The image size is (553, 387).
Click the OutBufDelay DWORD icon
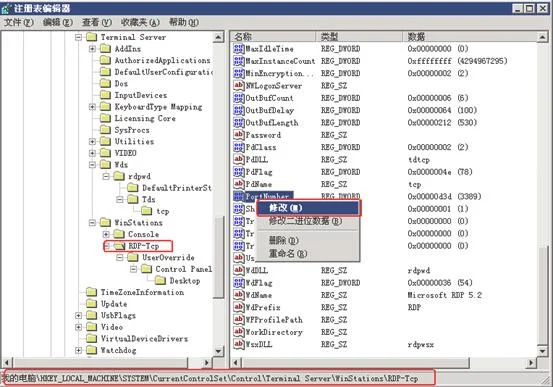point(239,110)
